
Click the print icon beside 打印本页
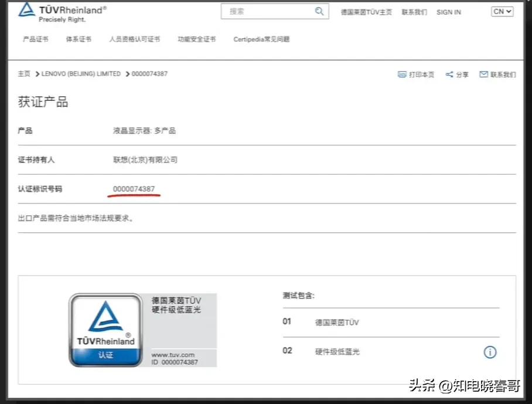(402, 74)
